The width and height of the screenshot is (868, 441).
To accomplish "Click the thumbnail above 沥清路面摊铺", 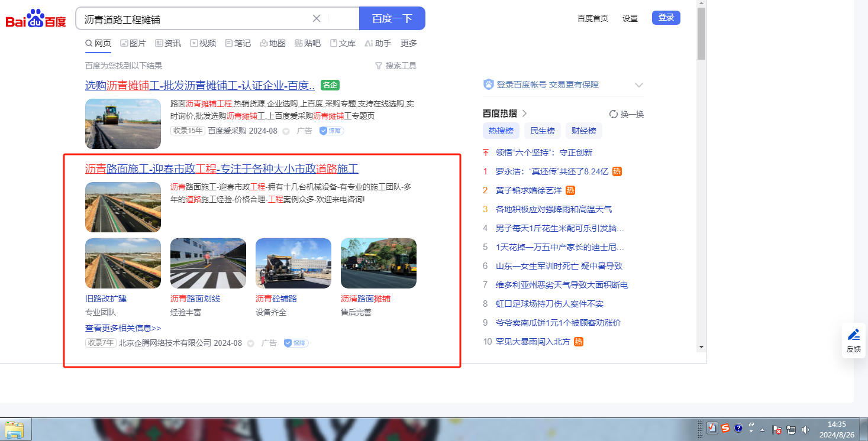I will pos(379,263).
